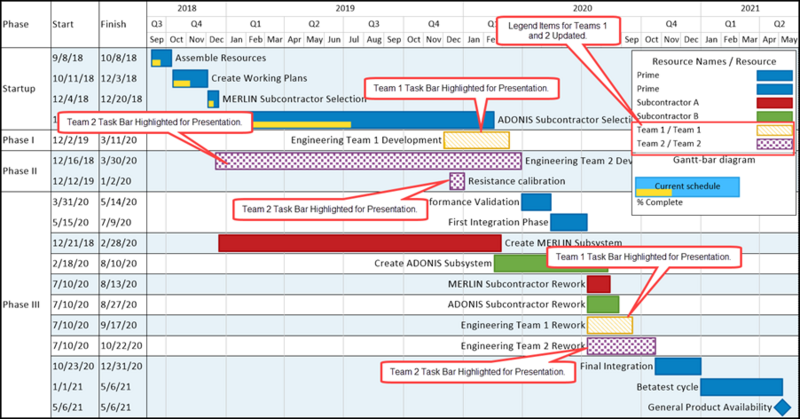
Task: Click the Team 2 dotted legend swatch
Action: 774,144
